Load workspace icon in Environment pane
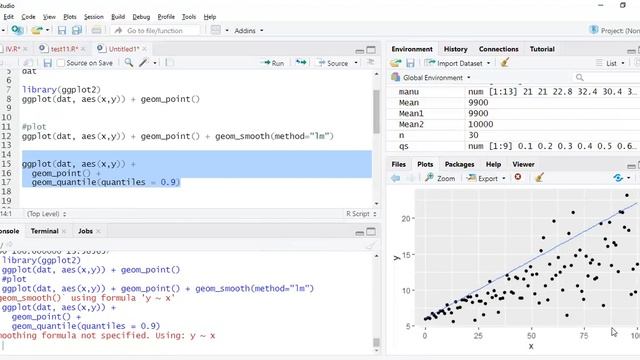Image resolution: width=640 pixels, height=360 pixels. pos(396,63)
